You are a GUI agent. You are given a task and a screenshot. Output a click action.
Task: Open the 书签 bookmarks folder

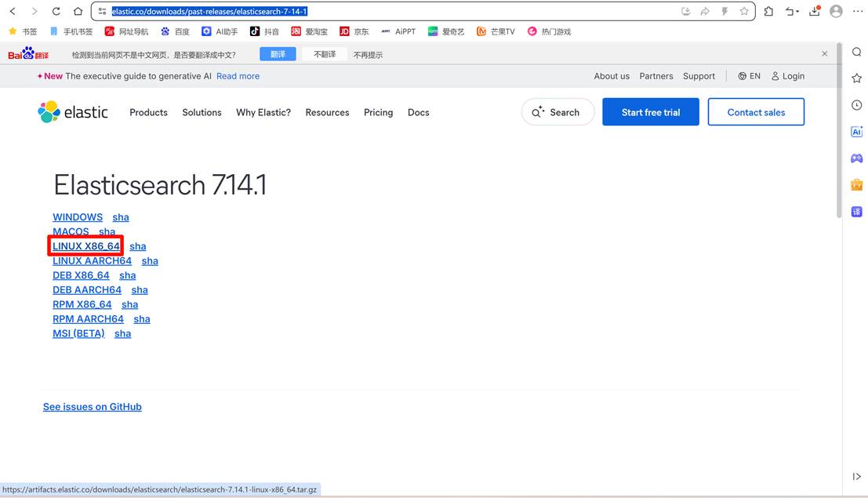pos(23,31)
